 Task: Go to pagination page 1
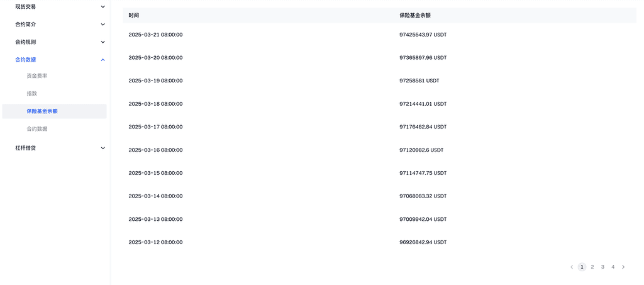(582, 267)
